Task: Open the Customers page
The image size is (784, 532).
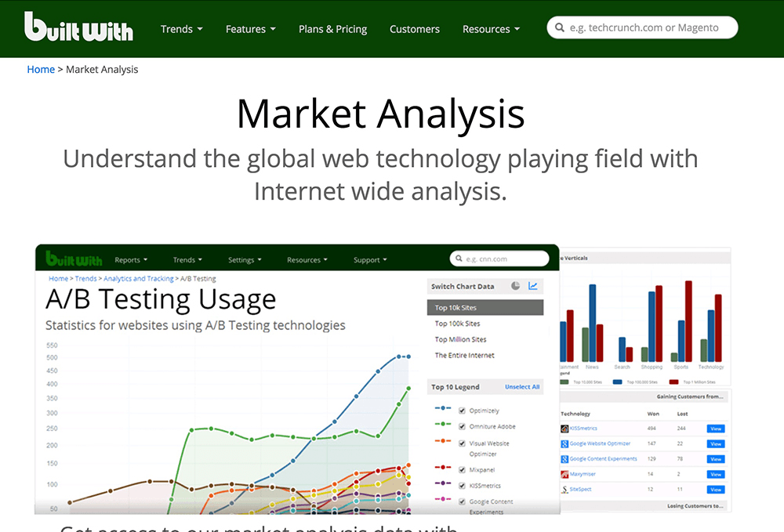Action: tap(415, 29)
